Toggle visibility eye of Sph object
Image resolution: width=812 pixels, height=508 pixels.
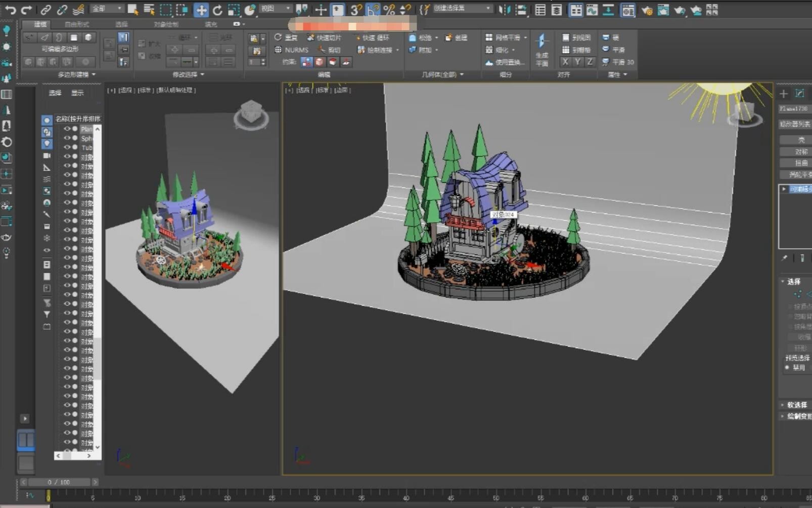point(66,138)
